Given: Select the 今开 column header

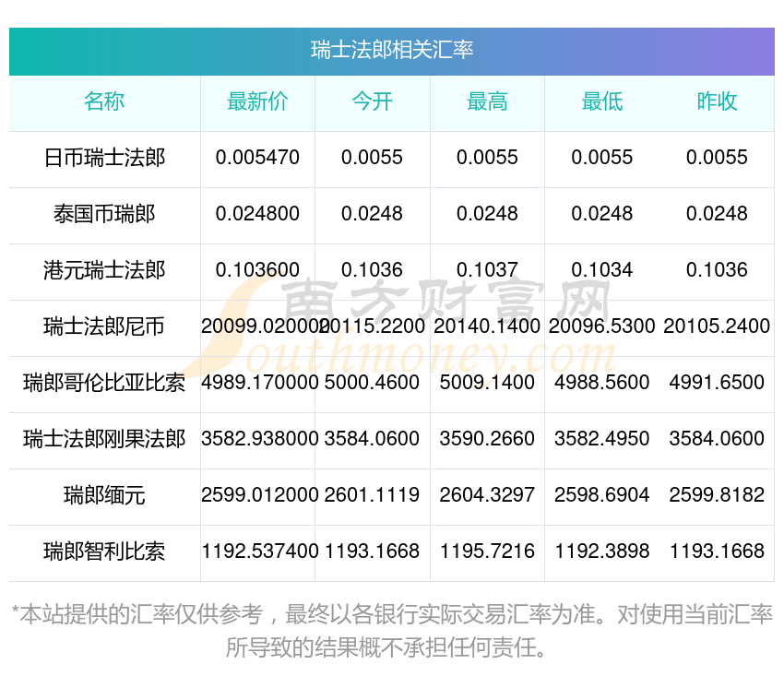Looking at the screenshot, I should coord(372,101).
